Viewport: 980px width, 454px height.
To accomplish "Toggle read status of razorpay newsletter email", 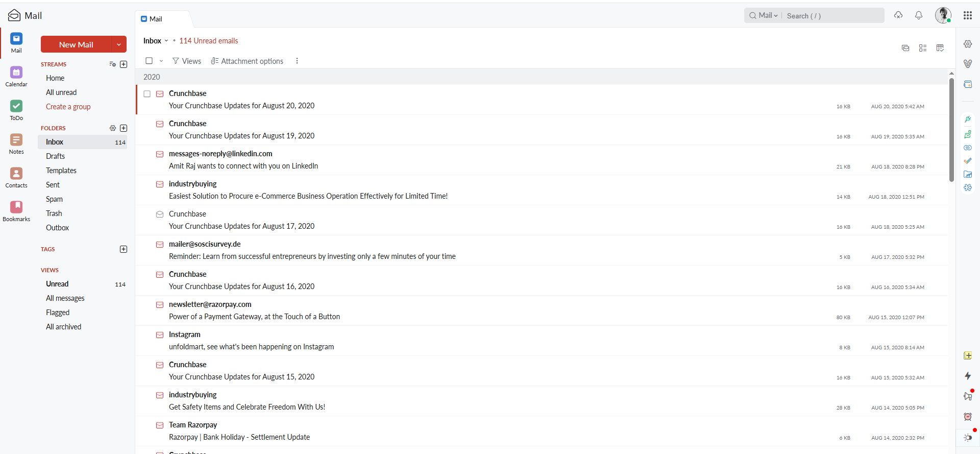I will [160, 305].
